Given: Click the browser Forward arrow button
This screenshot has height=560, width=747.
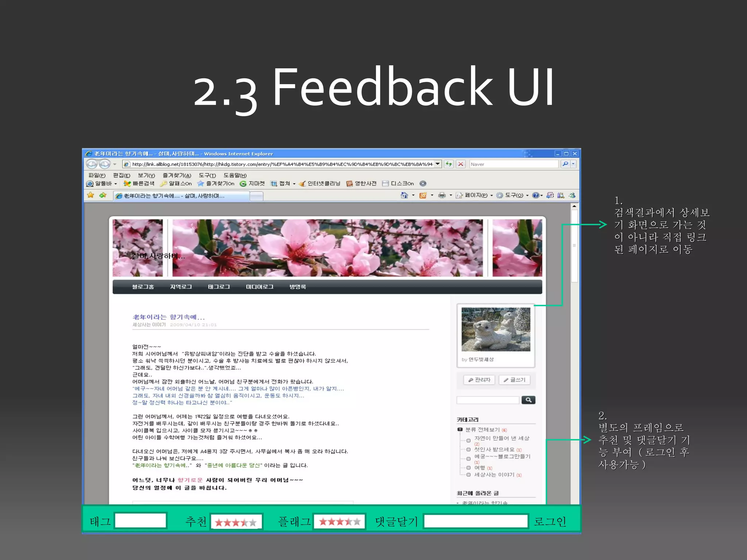Looking at the screenshot, I should (x=105, y=164).
